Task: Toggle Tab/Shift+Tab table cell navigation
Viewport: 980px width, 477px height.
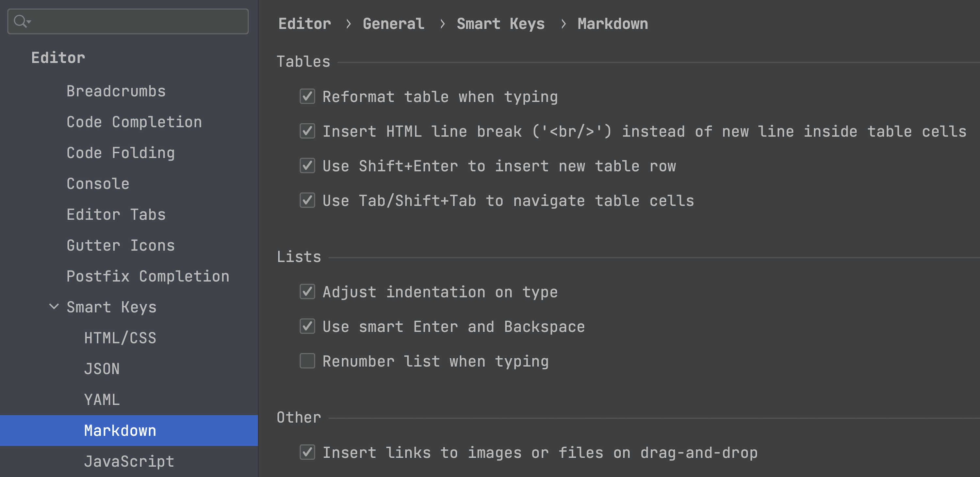Action: [307, 200]
